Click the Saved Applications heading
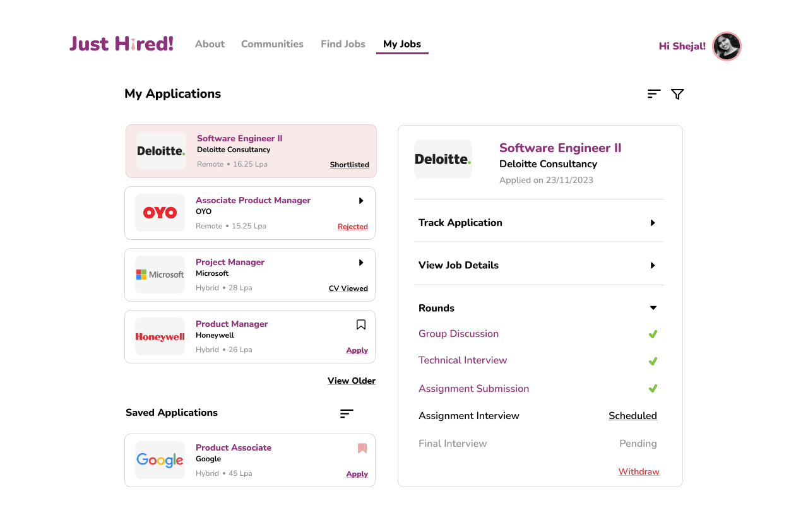 click(172, 413)
